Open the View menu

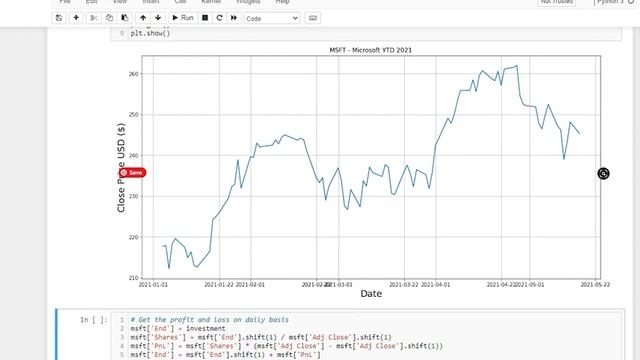pyautogui.click(x=120, y=2)
